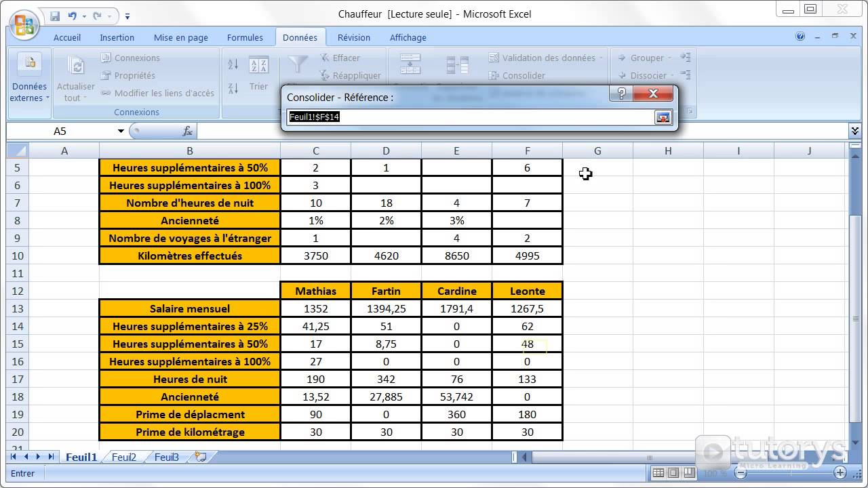868x488 pixels.
Task: Sort ascending A to Z icon
Action: 233,65
